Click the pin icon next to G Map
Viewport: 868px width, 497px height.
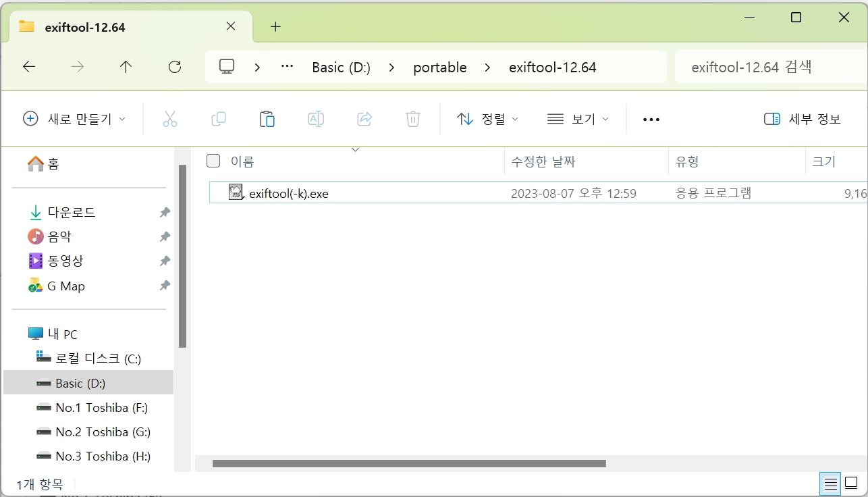pos(165,286)
